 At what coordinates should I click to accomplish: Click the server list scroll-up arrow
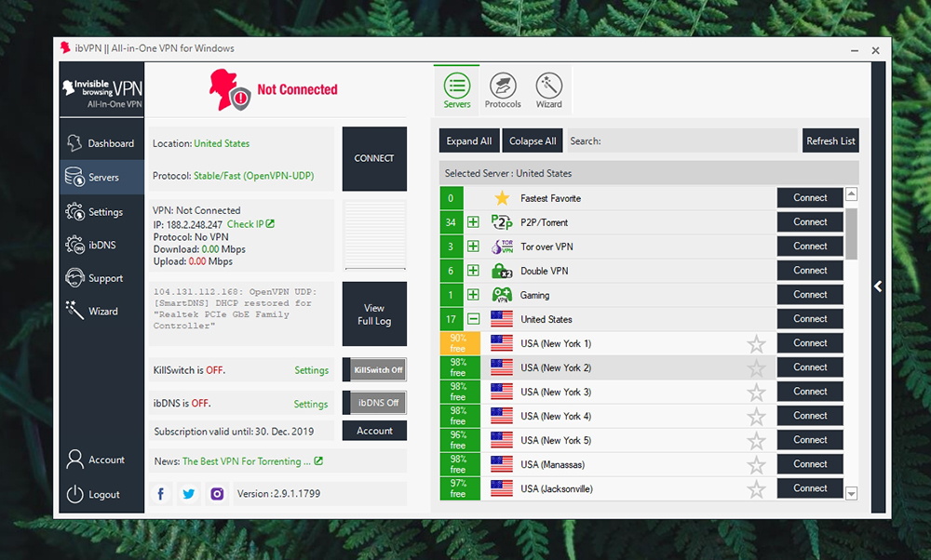click(x=852, y=194)
